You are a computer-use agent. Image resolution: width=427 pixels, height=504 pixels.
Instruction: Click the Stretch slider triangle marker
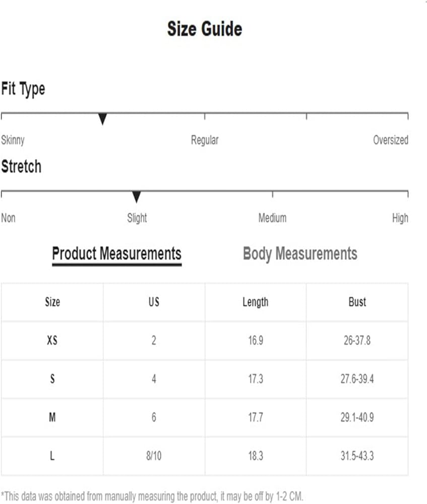tap(136, 197)
